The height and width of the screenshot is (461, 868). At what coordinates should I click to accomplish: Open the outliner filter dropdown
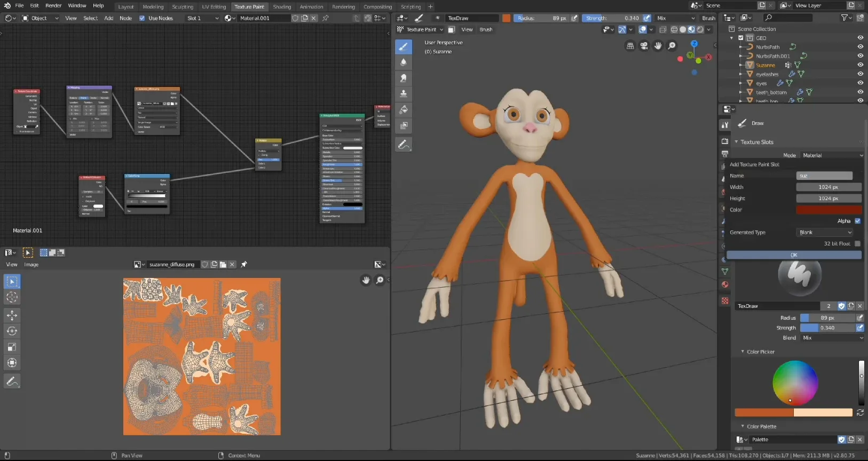click(846, 18)
